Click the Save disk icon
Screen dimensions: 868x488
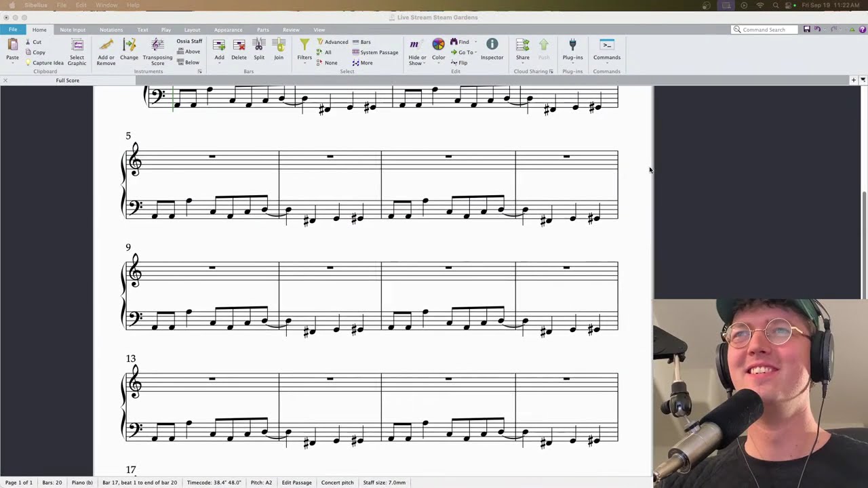(806, 29)
